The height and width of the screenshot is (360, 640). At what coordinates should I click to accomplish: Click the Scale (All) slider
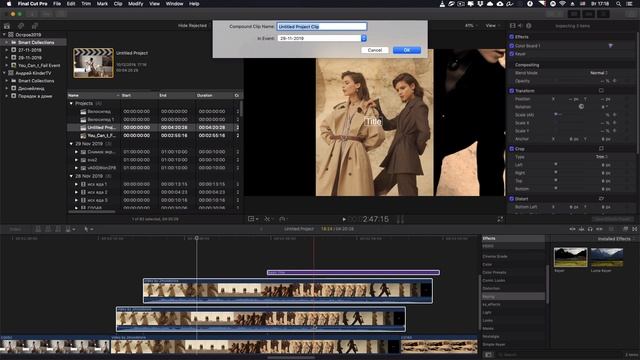click(x=556, y=115)
